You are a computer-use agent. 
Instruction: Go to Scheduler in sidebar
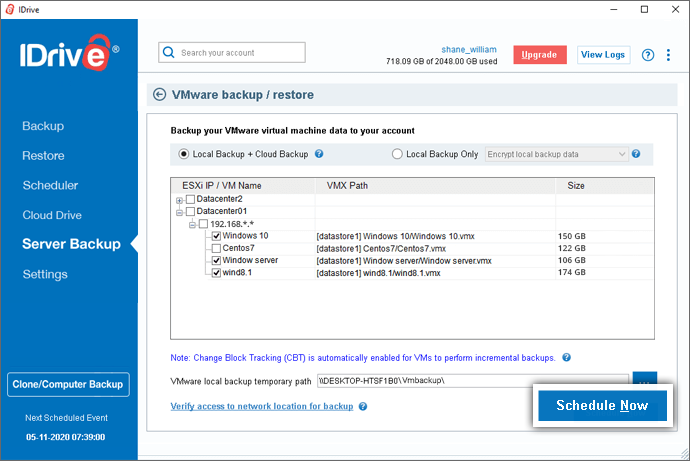coord(50,186)
